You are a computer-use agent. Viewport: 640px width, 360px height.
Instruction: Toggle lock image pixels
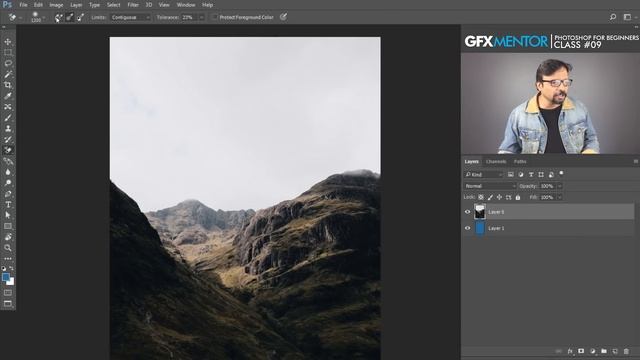[490, 197]
